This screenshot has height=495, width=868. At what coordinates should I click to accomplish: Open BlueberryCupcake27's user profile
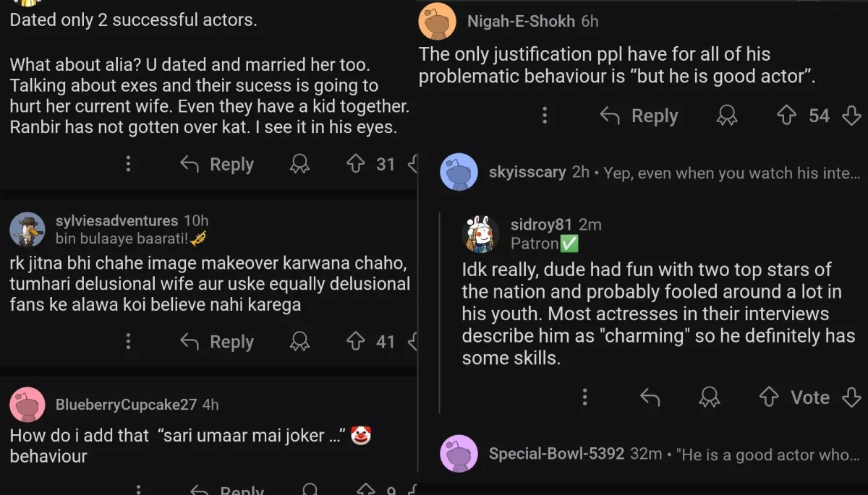tap(126, 405)
